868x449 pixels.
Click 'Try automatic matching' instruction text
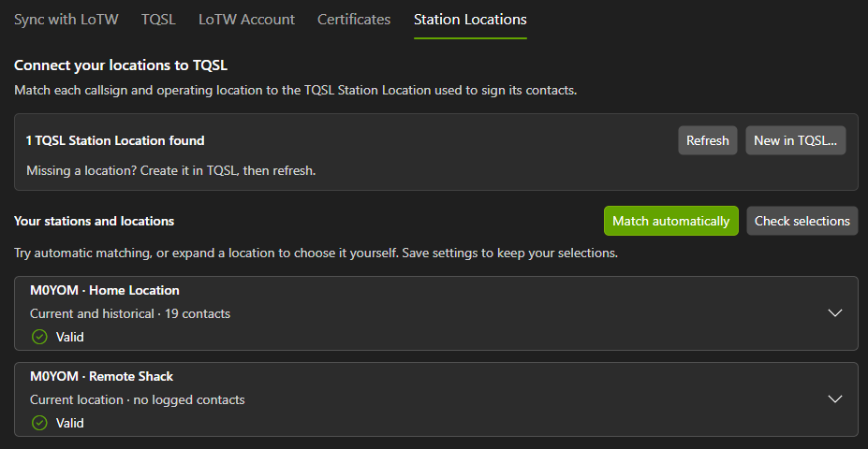[316, 253]
